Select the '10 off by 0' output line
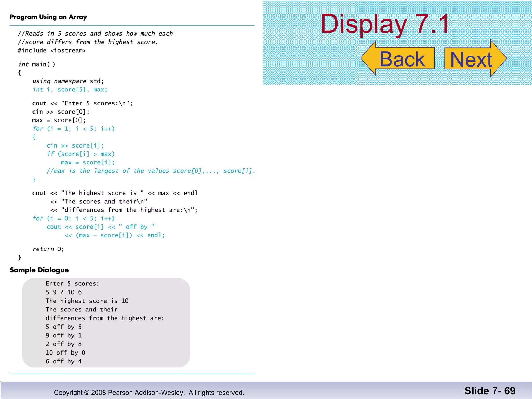 65,353
